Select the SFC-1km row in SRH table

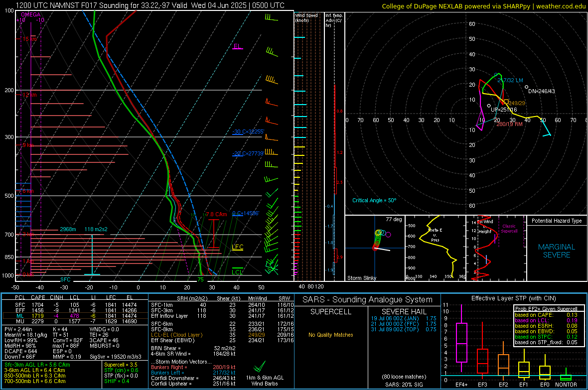pyautogui.click(x=221, y=305)
